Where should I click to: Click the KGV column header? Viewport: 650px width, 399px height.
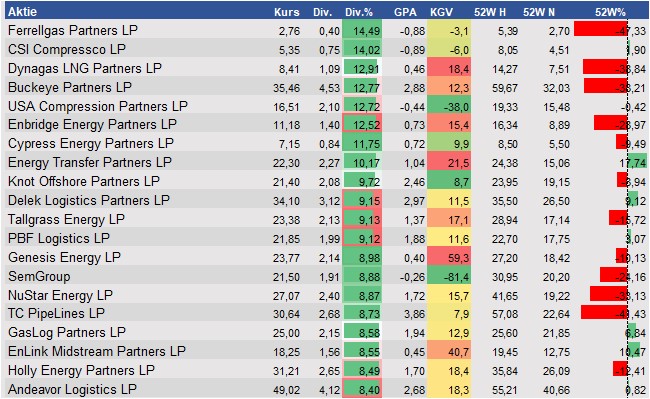[441, 12]
